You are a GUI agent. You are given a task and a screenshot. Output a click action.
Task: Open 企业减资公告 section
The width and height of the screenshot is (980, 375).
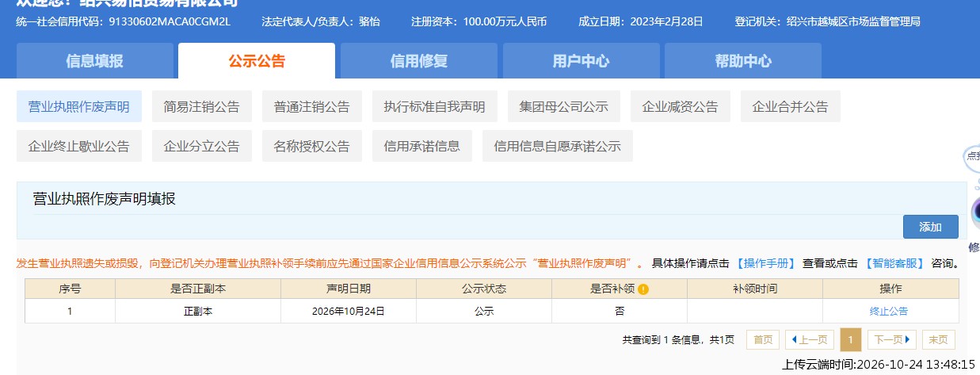tap(680, 106)
